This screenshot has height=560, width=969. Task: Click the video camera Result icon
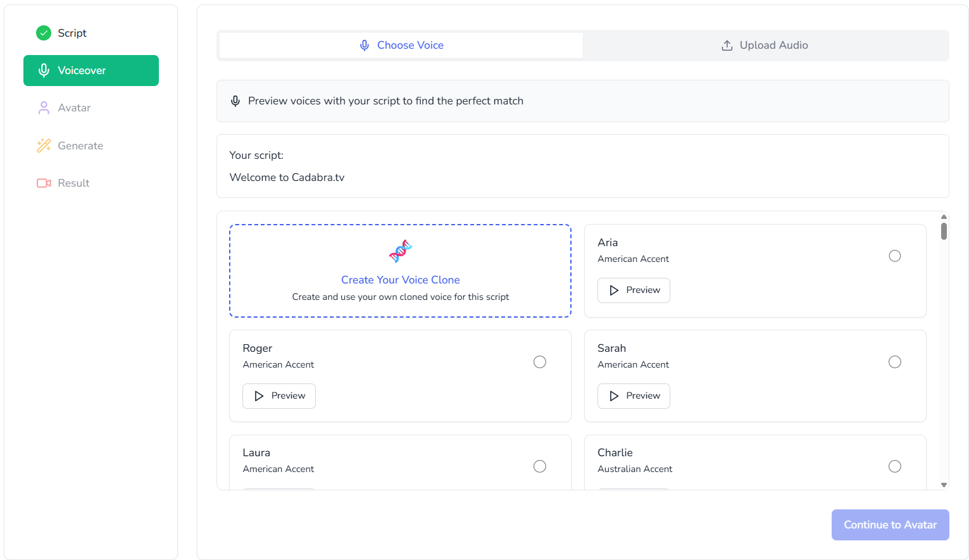coord(44,183)
